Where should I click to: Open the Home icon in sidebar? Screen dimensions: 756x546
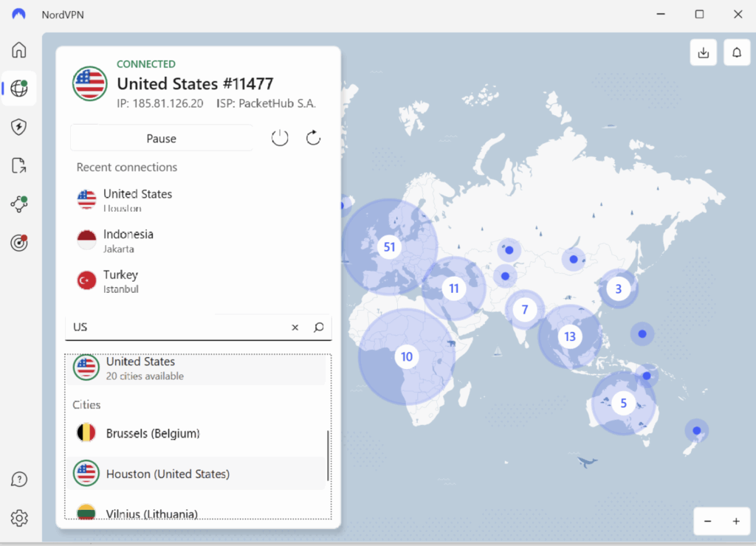tap(18, 49)
